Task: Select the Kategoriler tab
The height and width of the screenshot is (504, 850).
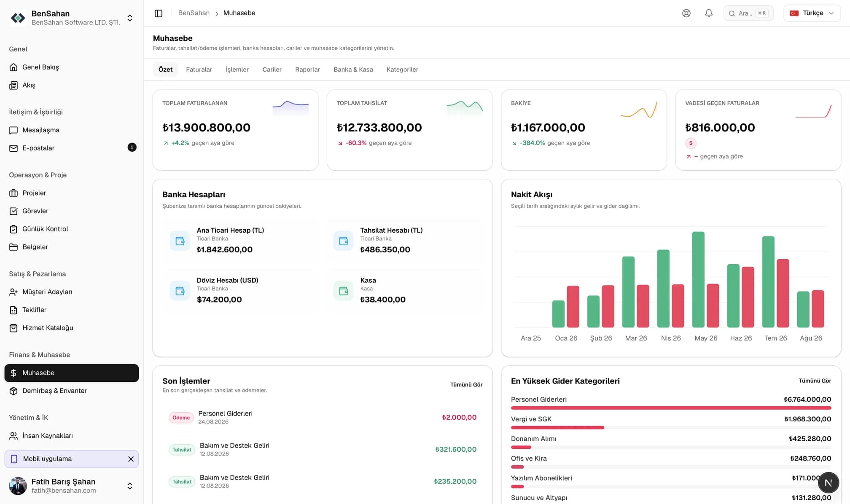Action: click(402, 70)
